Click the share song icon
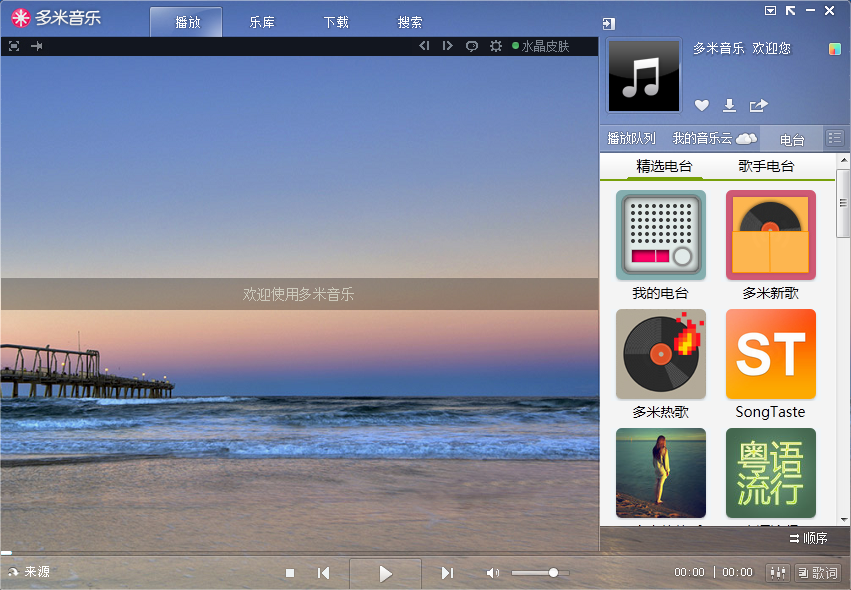 759,106
